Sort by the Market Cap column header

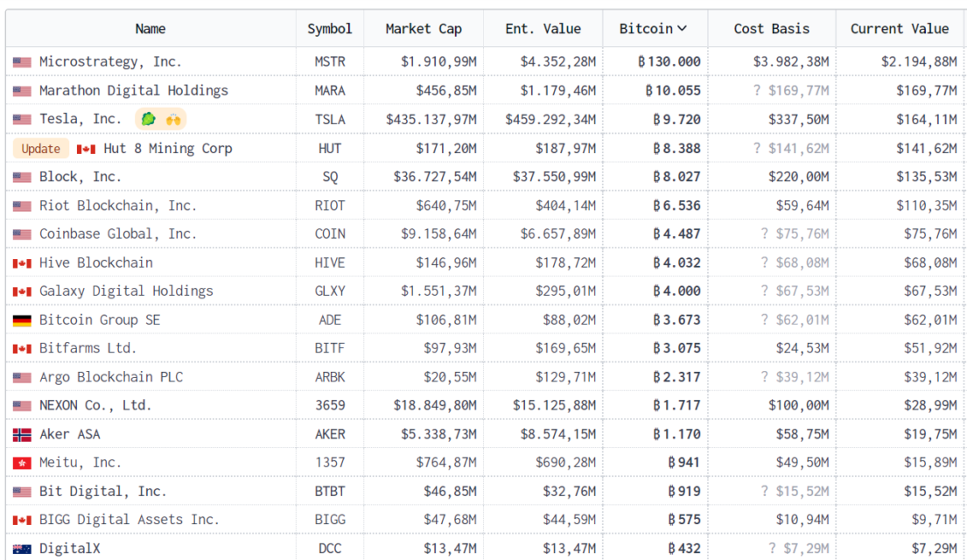click(424, 28)
